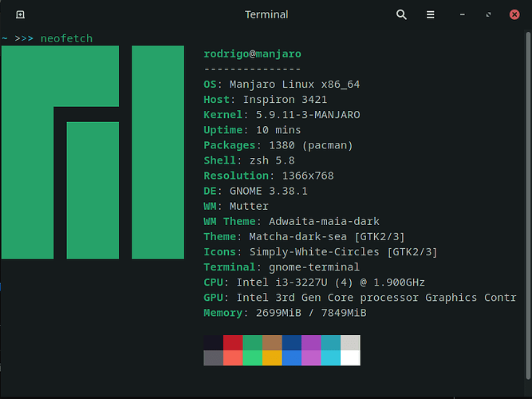Viewport: 532px width, 399px height.
Task: Click the Host line Inspiron 3421
Action: (x=266, y=100)
